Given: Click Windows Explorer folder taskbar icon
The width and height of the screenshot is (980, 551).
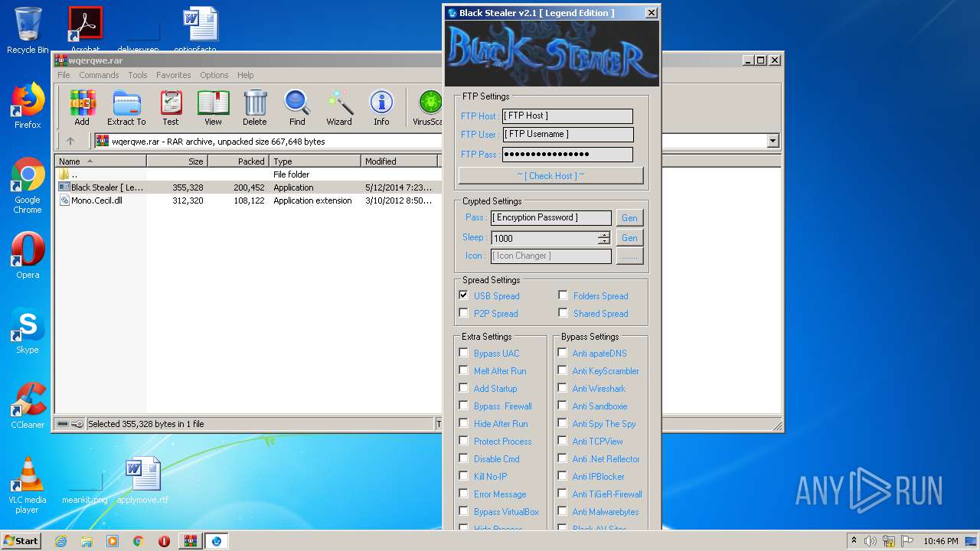Looking at the screenshot, I should (x=87, y=541).
